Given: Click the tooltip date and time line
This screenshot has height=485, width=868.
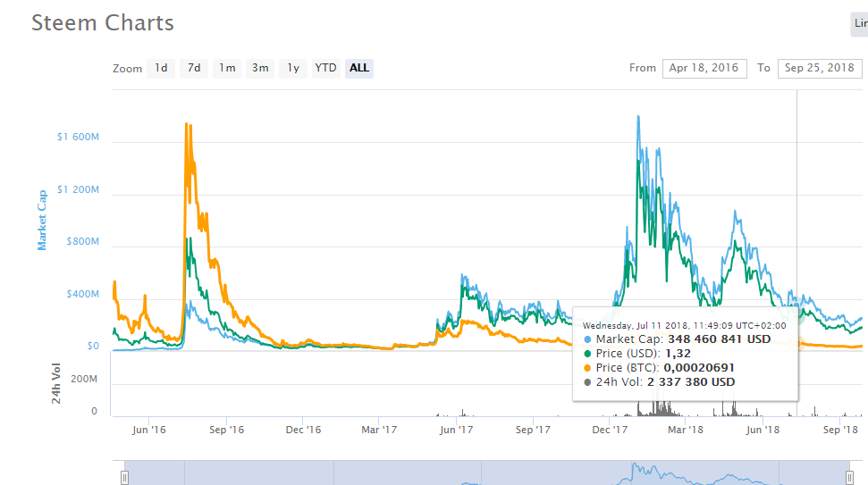Looking at the screenshot, I should pos(684,326).
